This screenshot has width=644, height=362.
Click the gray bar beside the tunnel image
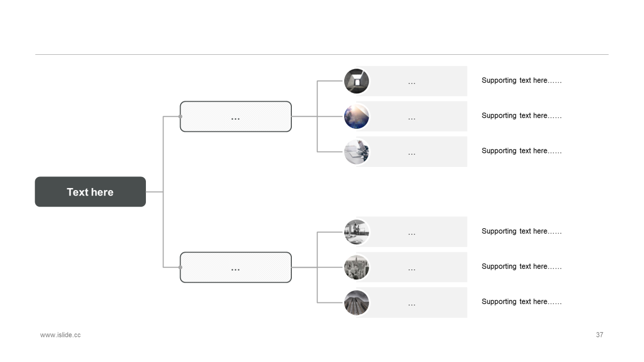(x=412, y=81)
